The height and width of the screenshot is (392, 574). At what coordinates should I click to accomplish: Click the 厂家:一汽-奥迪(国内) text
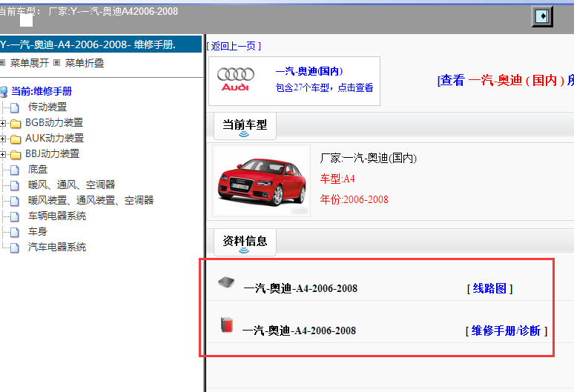coord(369,158)
